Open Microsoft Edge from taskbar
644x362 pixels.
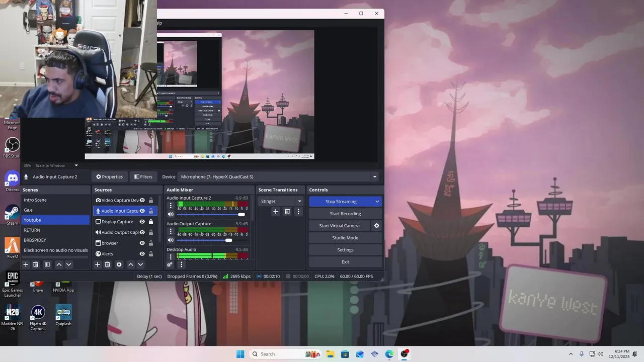pos(389,354)
